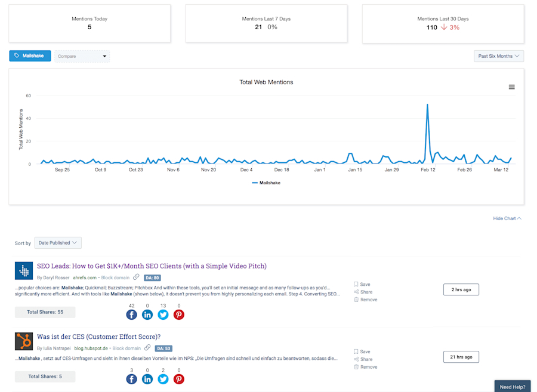537x392 pixels.
Task: Click the Mailshake tag button
Action: click(30, 56)
